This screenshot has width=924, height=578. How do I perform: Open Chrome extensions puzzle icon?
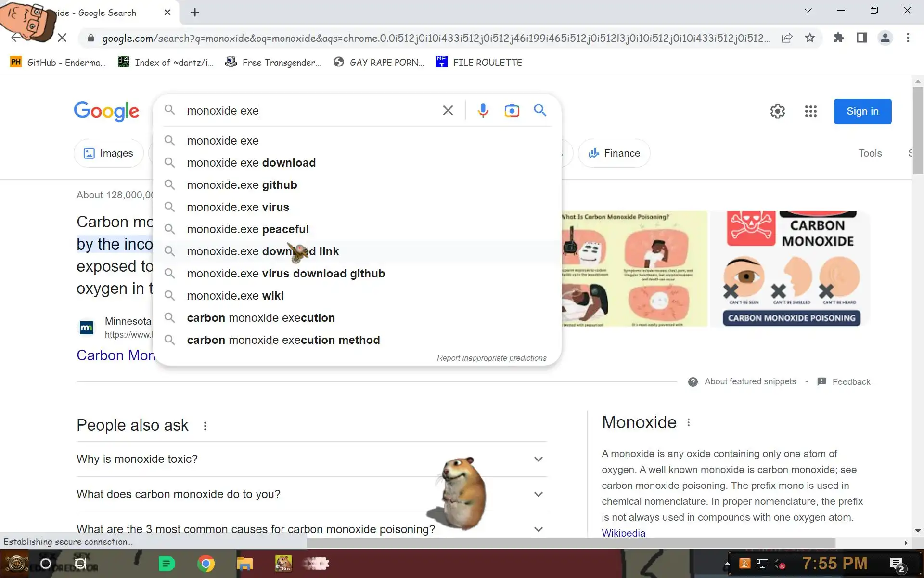839,38
